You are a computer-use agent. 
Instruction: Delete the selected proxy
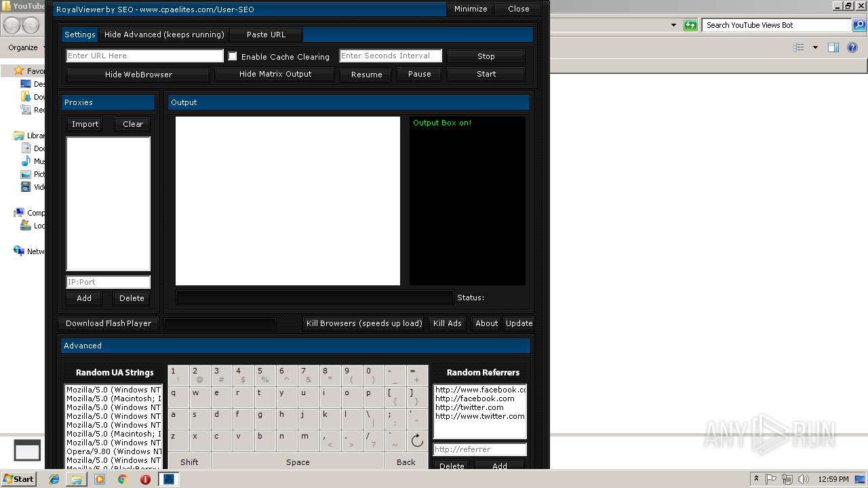click(132, 298)
